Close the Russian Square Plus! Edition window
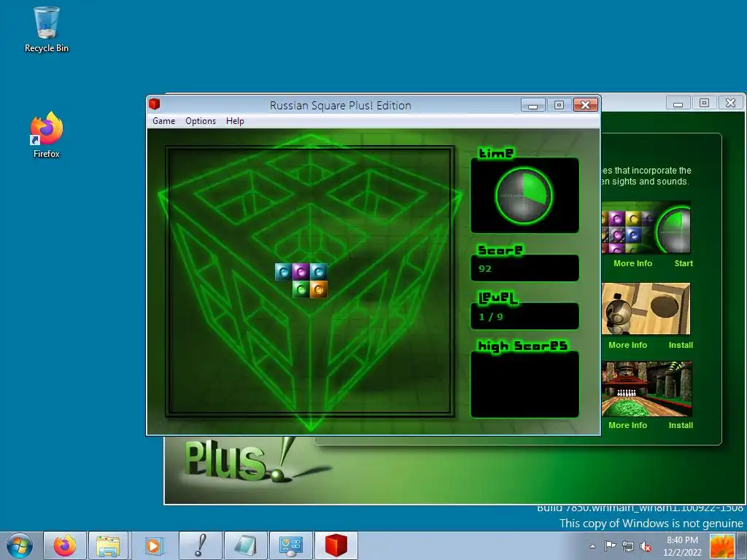The height and width of the screenshot is (560, 747). 586,105
